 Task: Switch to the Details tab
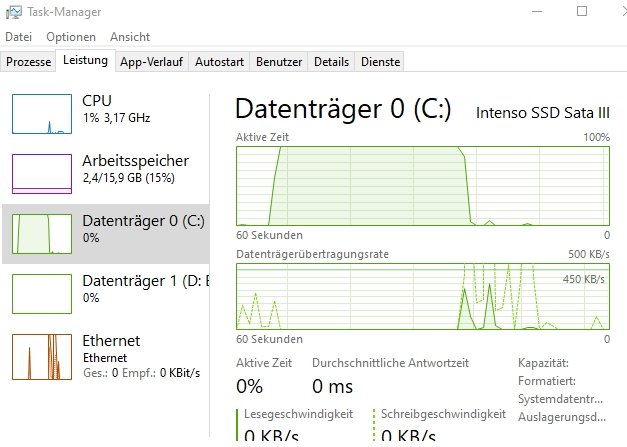pos(331,62)
